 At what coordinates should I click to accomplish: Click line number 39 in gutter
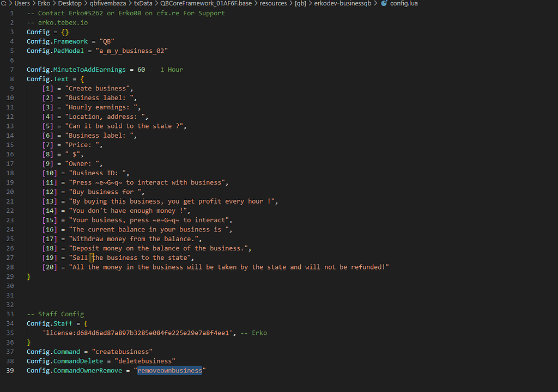(x=11, y=371)
